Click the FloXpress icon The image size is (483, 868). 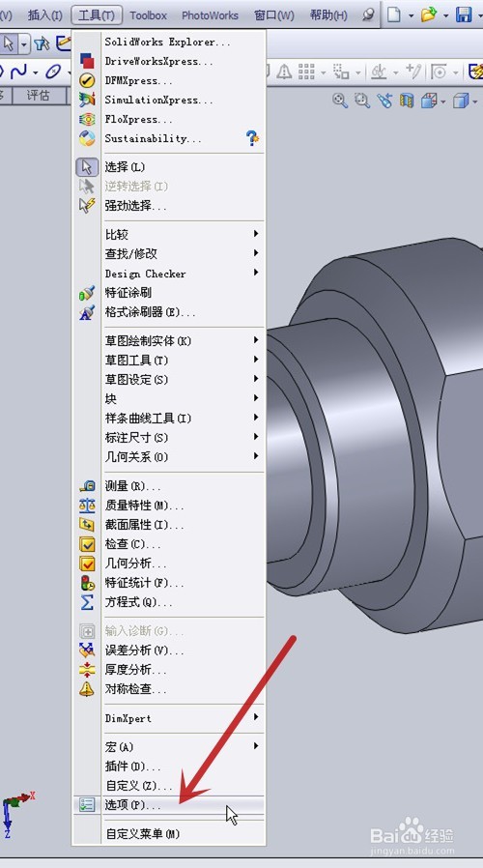(x=87, y=119)
